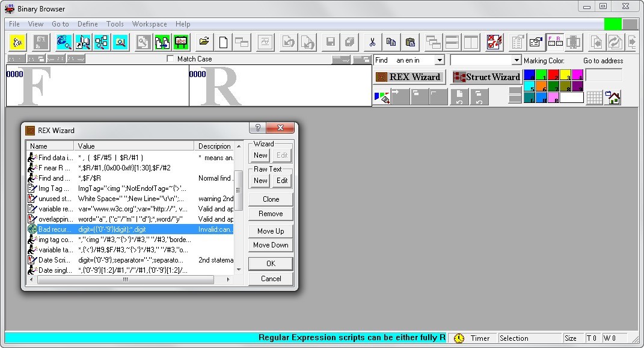Pick the purple marking color 9

click(577, 86)
